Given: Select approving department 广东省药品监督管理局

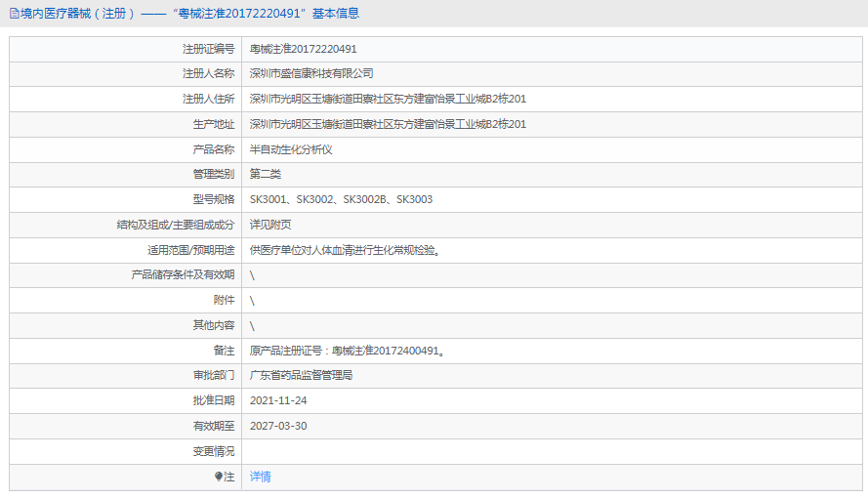Looking at the screenshot, I should 301,376.
